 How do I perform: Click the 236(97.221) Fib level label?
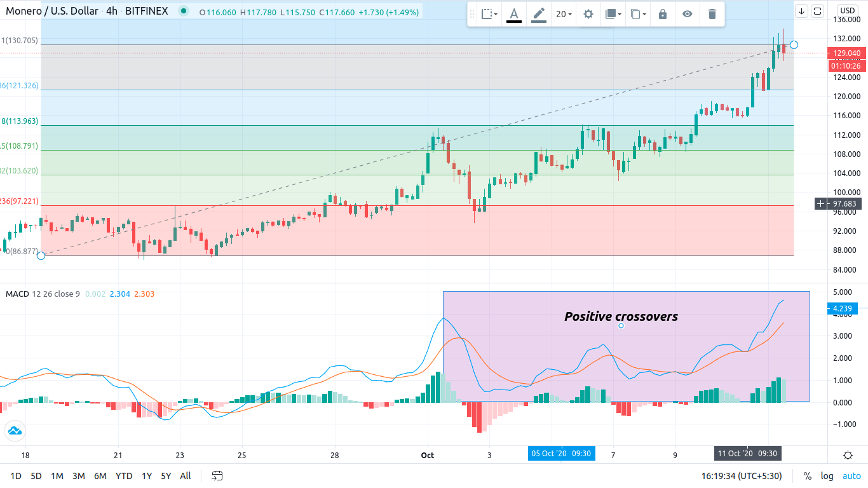point(20,201)
